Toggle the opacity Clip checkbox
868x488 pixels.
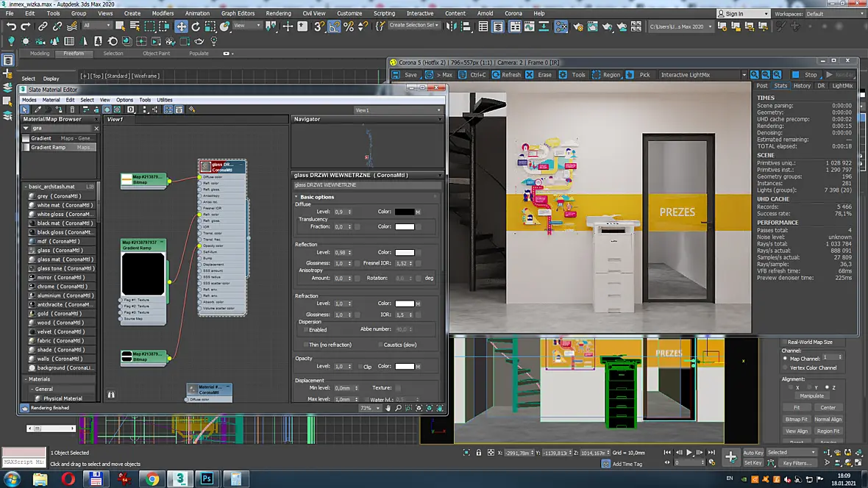[360, 366]
